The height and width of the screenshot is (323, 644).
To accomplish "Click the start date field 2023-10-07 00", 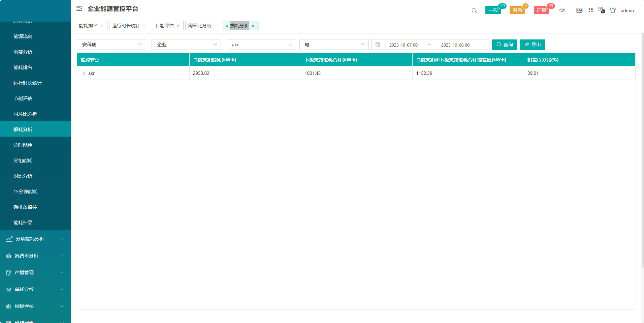I will 403,45.
